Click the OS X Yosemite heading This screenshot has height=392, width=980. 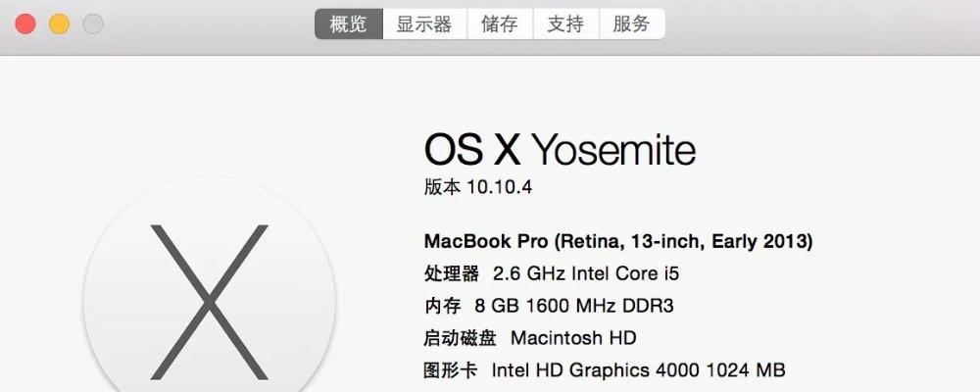tap(560, 150)
